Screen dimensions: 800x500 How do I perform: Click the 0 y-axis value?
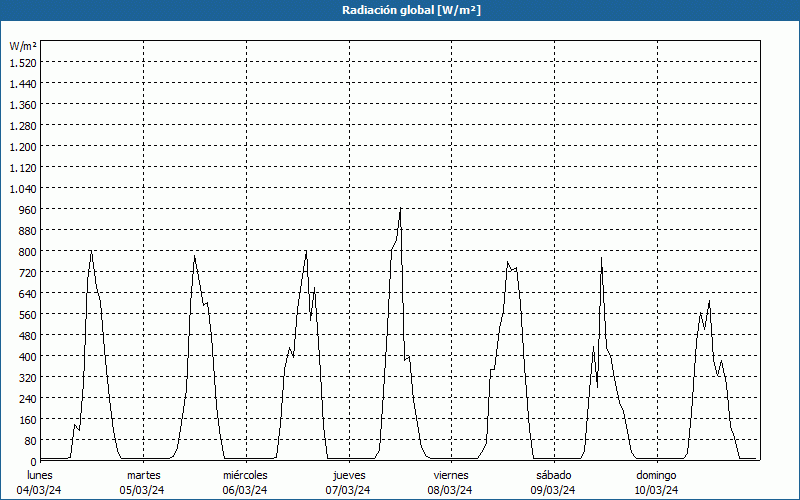pos(34,462)
